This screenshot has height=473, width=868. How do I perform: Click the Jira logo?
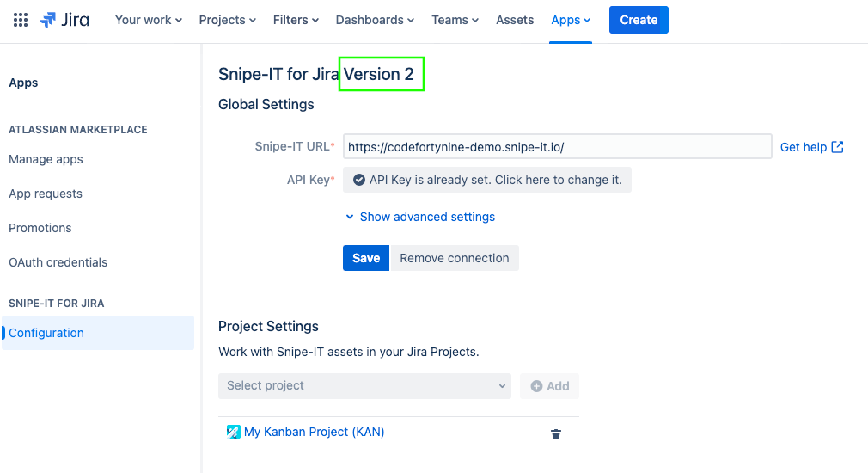coord(64,20)
